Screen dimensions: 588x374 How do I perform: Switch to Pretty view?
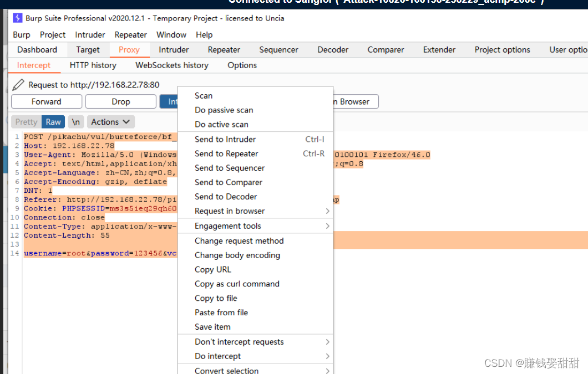[x=26, y=122]
